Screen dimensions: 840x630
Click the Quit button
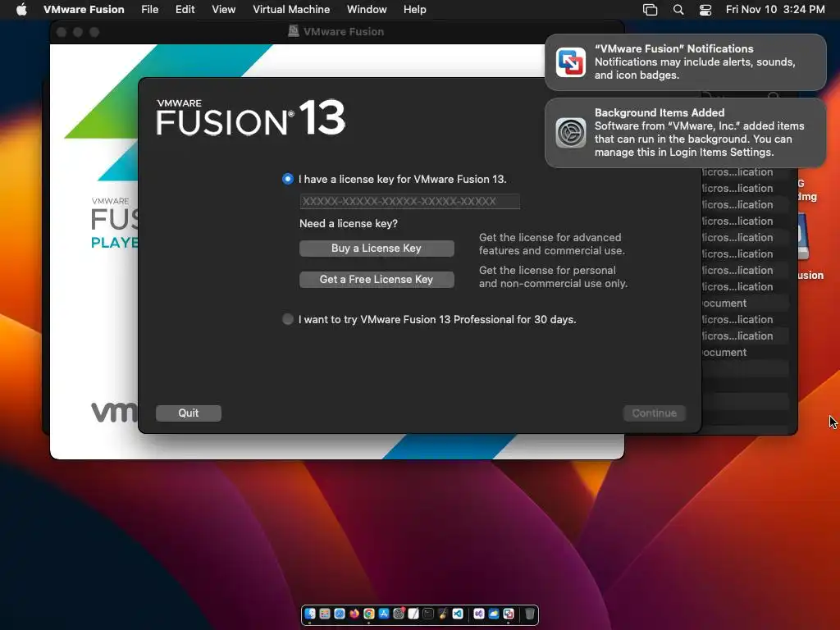189,413
